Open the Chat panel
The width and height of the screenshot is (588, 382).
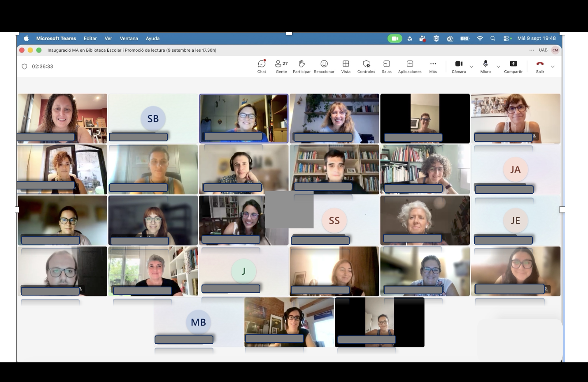262,67
